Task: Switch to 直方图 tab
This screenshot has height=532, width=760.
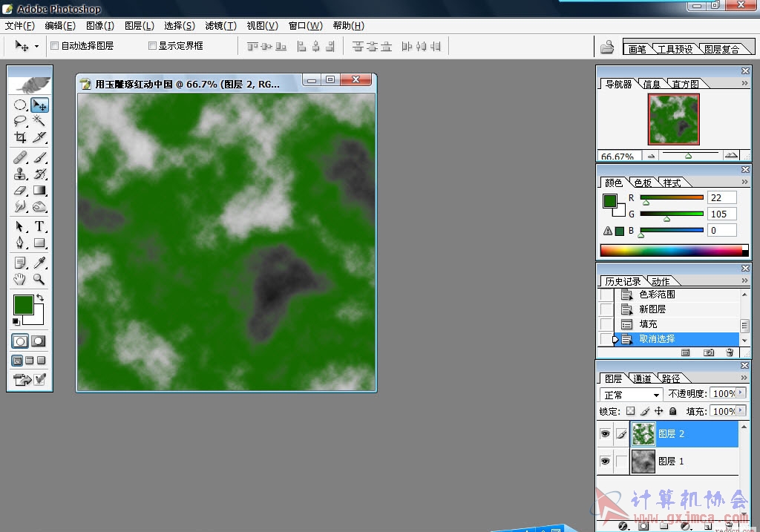Action: [685, 85]
